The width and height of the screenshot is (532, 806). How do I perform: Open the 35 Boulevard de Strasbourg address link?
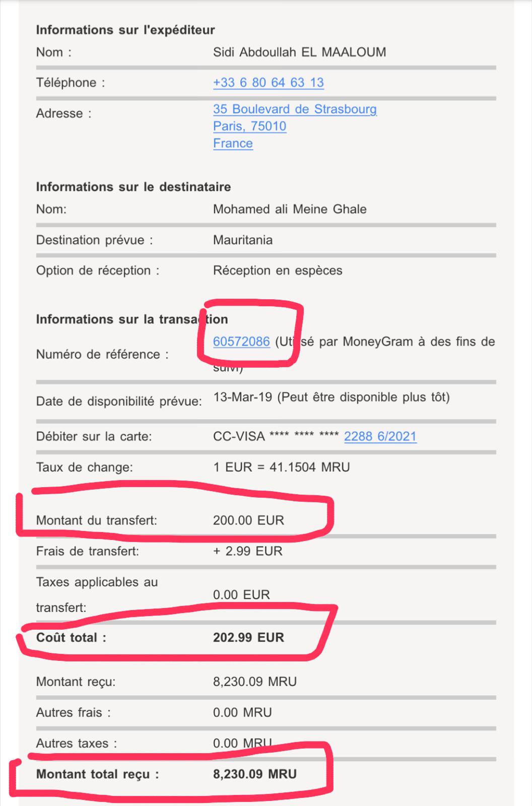pyautogui.click(x=295, y=109)
